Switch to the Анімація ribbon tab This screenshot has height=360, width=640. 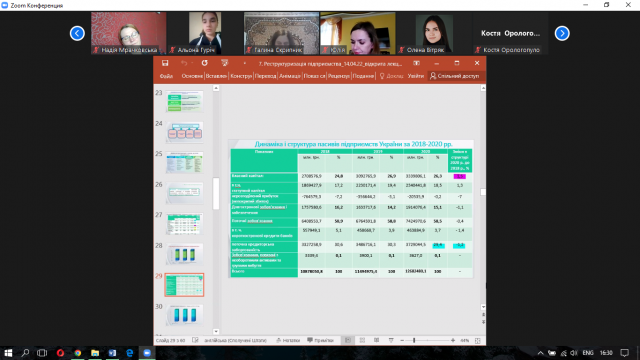290,76
